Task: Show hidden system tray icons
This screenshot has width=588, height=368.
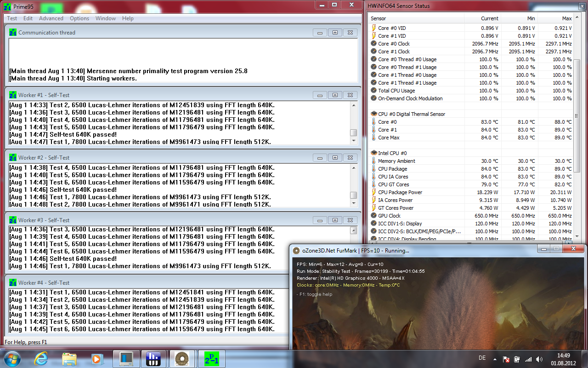Action: click(495, 359)
